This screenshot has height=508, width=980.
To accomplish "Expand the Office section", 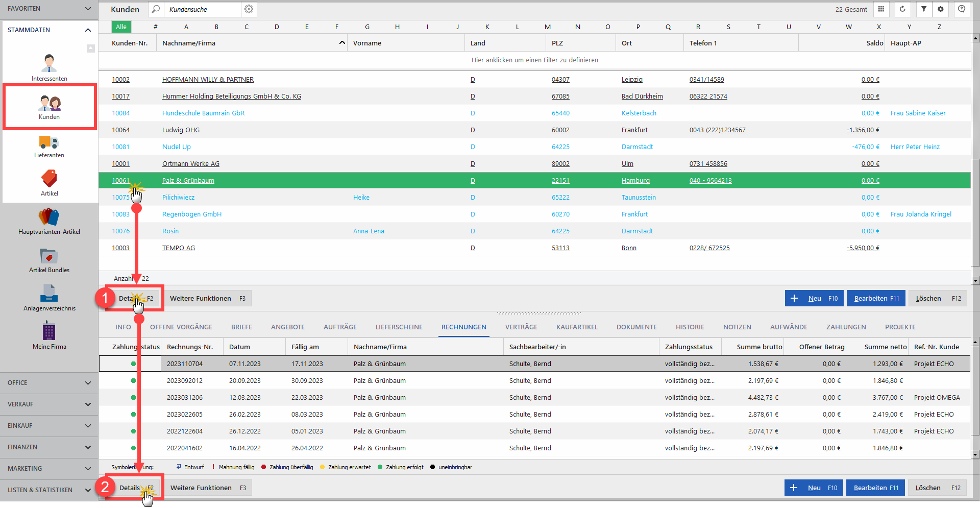I will pyautogui.click(x=88, y=383).
